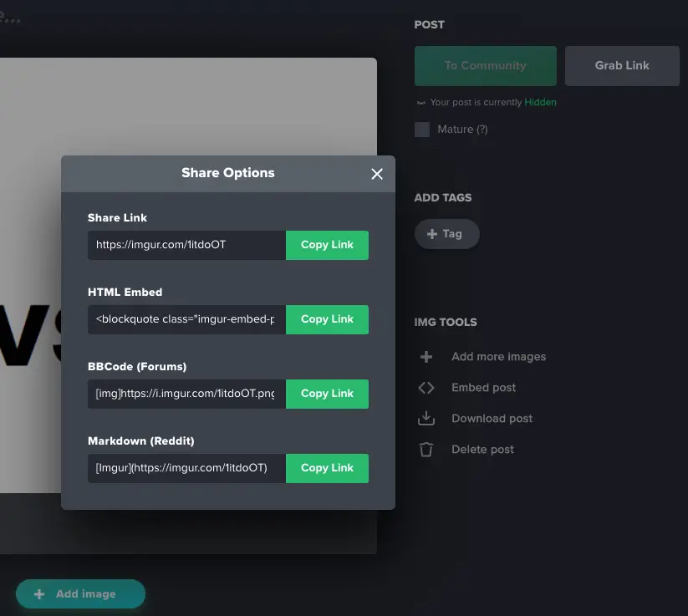Close the Share Options dialog

point(376,174)
